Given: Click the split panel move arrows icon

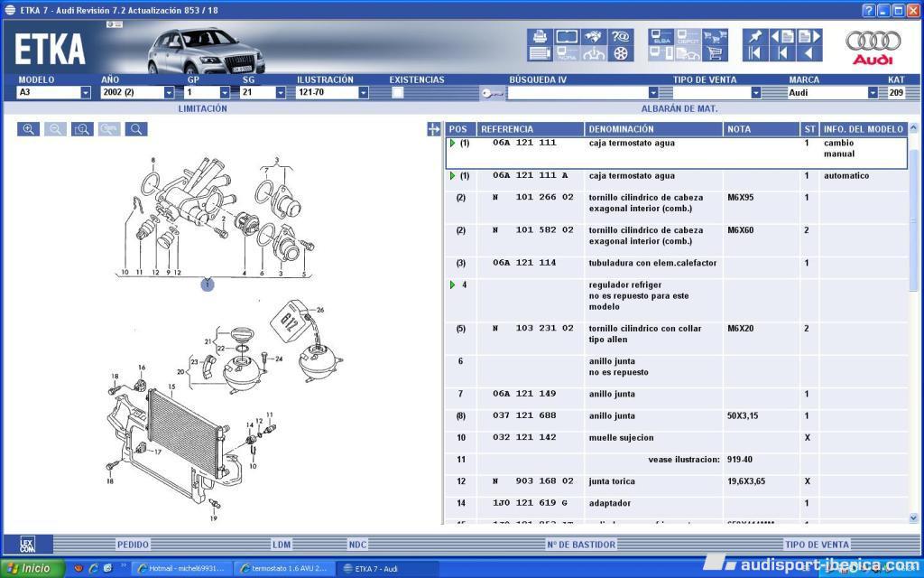Looking at the screenshot, I should point(434,129).
